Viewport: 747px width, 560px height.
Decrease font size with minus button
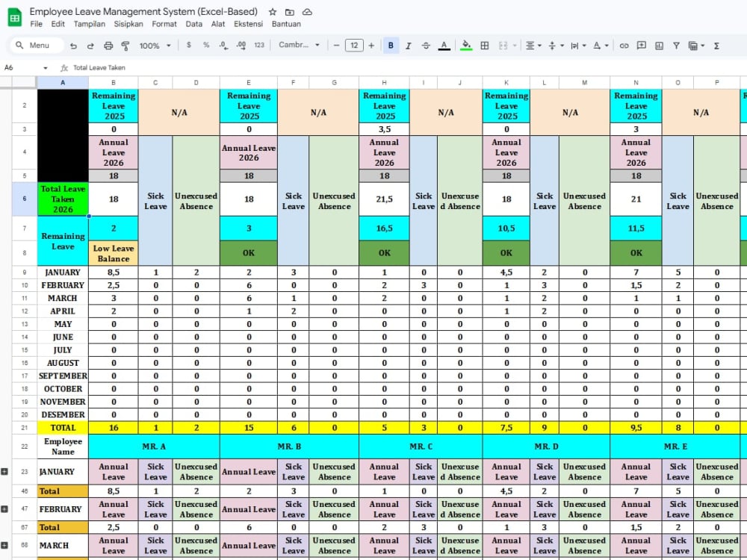tap(336, 46)
